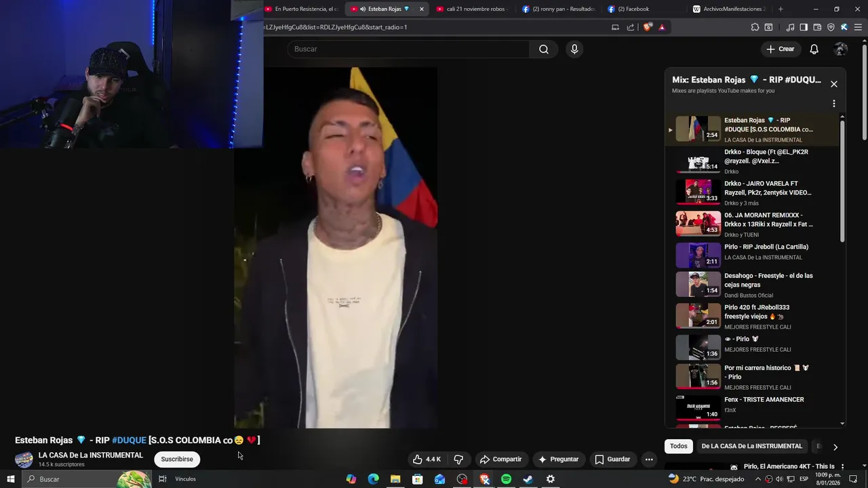The image size is (868, 488).
Task: Open a new browser tab with plus
Action: (x=781, y=9)
